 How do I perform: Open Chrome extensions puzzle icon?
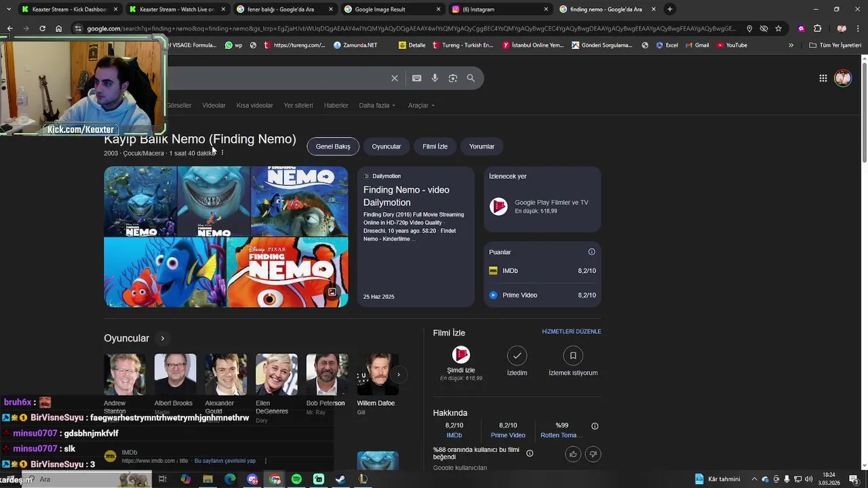(817, 28)
